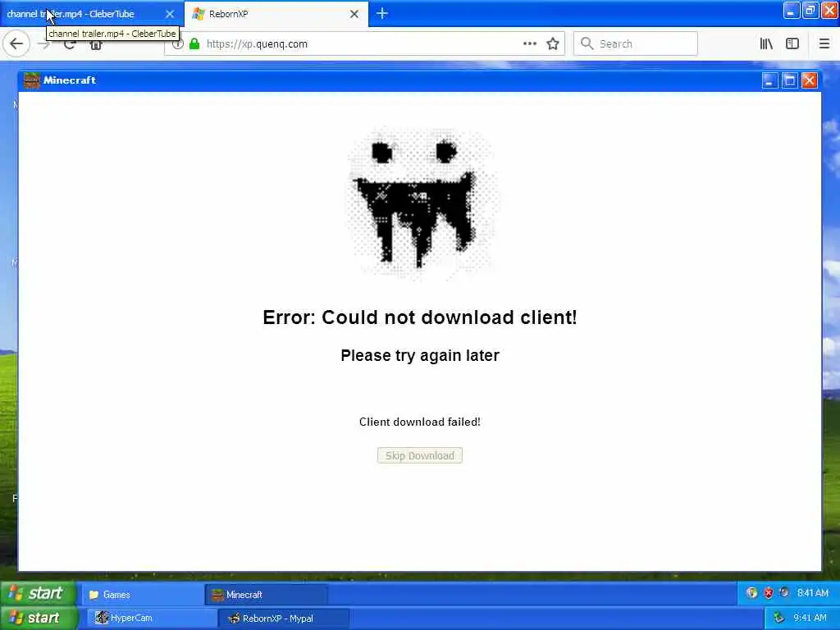
Task: Open the outer Windows start button
Action: (39, 618)
